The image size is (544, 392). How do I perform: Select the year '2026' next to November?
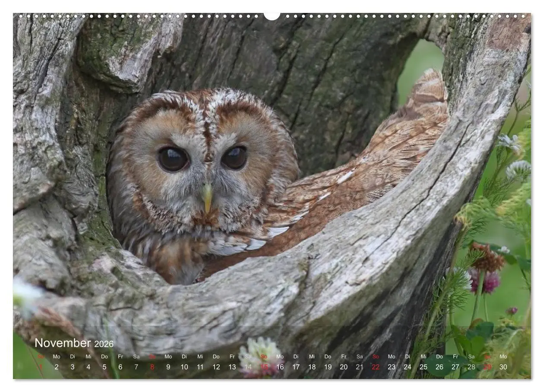pos(105,344)
